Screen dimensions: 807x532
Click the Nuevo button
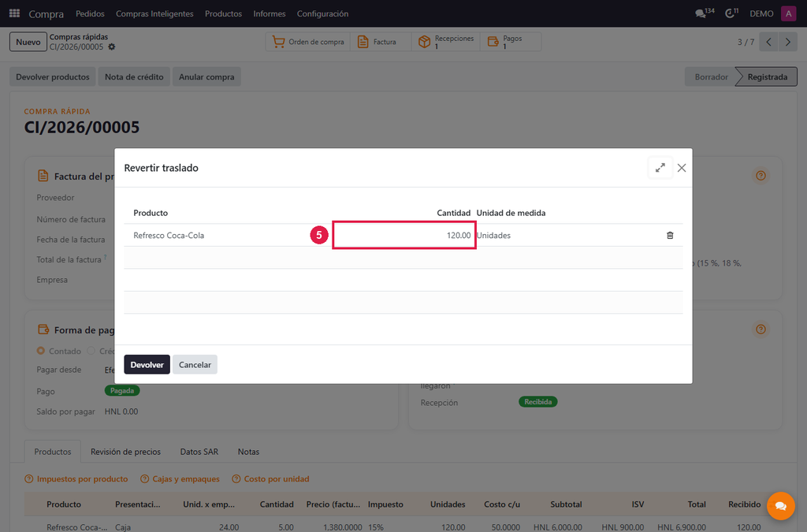click(x=28, y=43)
